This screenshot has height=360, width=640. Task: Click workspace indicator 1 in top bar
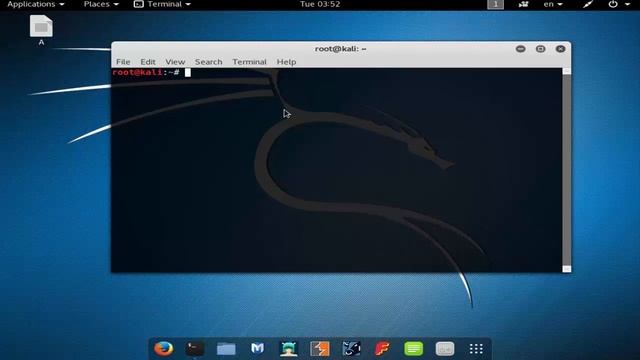[496, 4]
